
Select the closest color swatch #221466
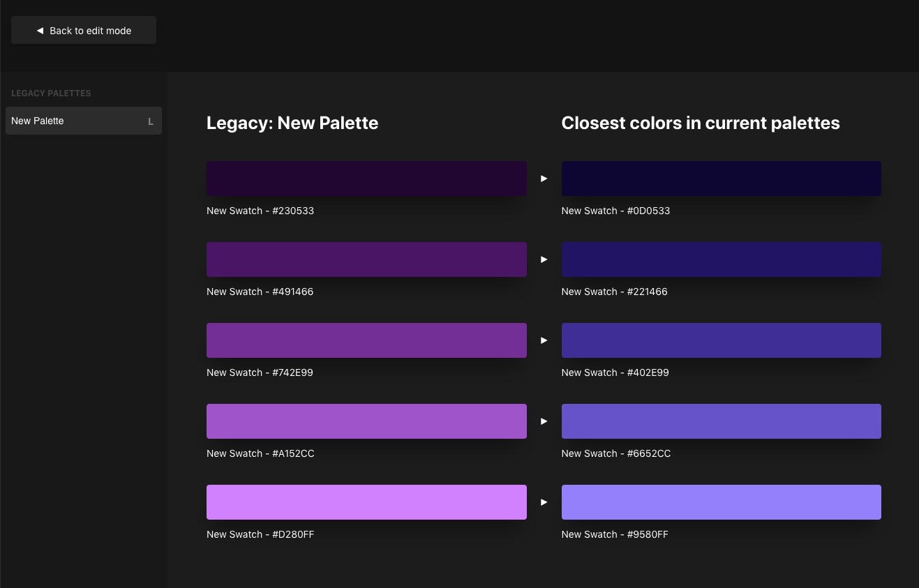pos(721,259)
